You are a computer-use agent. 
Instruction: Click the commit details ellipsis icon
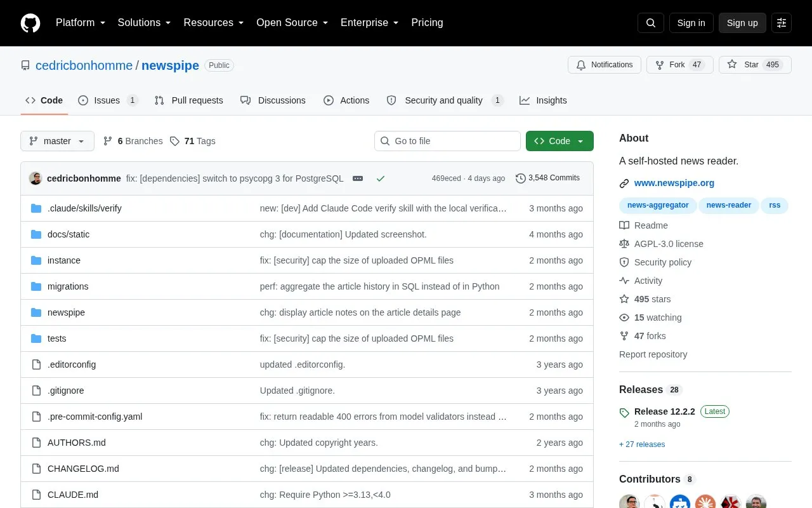358,178
